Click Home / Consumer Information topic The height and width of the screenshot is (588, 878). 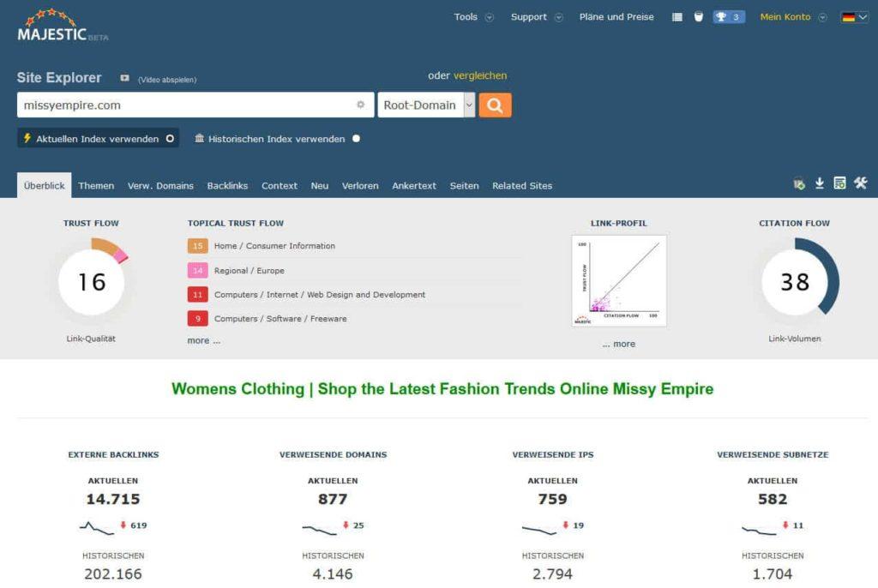[274, 246]
